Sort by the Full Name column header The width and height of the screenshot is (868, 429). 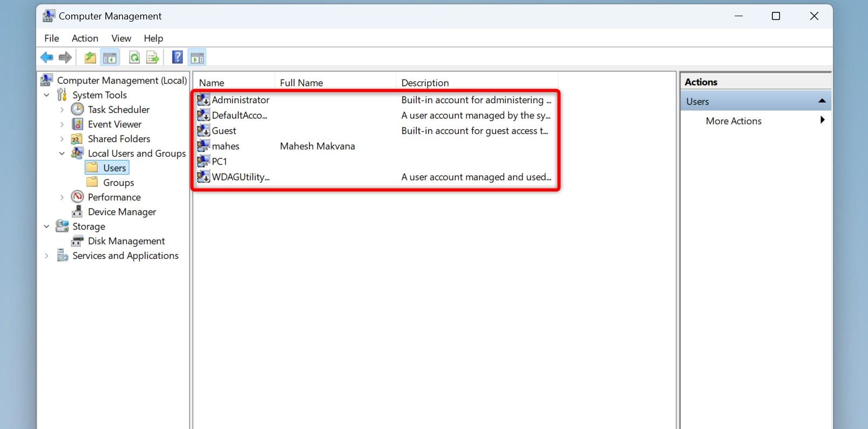click(x=335, y=83)
